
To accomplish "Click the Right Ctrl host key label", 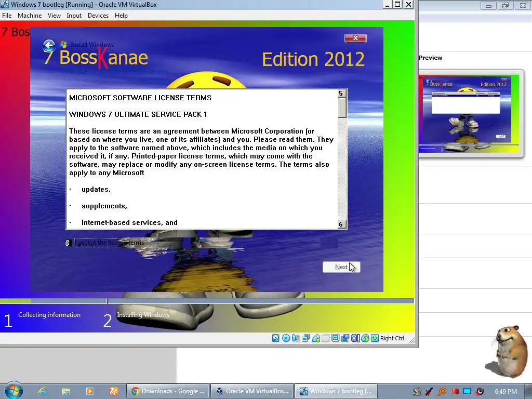I will tap(392, 338).
